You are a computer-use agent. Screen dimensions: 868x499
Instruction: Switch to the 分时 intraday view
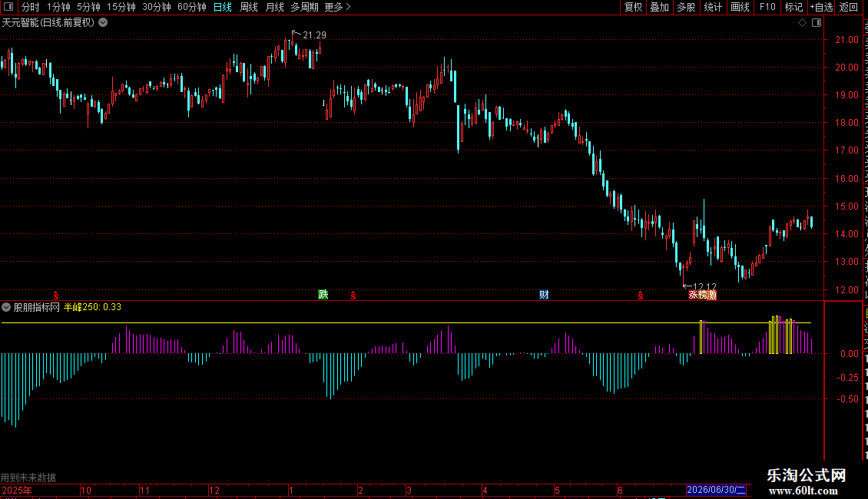click(31, 7)
